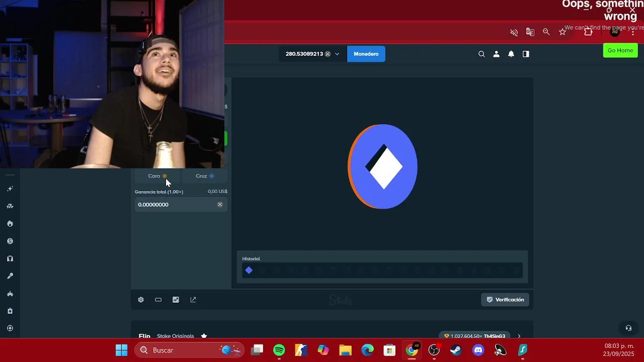Screen dimensions: 644x362
Task: Favorite the Flip game with star
Action: click(x=204, y=336)
